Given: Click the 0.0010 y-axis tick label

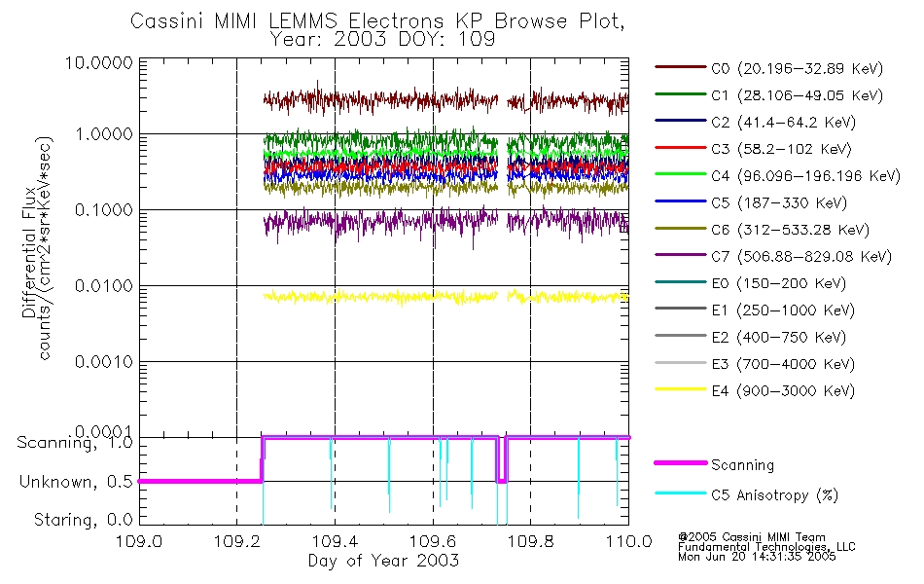Looking at the screenshot, I should coord(104,362).
